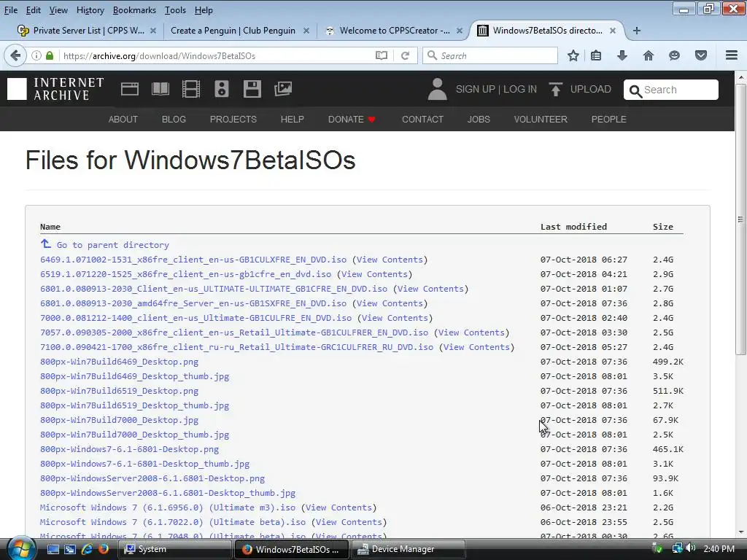Click the Last modified column header

point(573,227)
